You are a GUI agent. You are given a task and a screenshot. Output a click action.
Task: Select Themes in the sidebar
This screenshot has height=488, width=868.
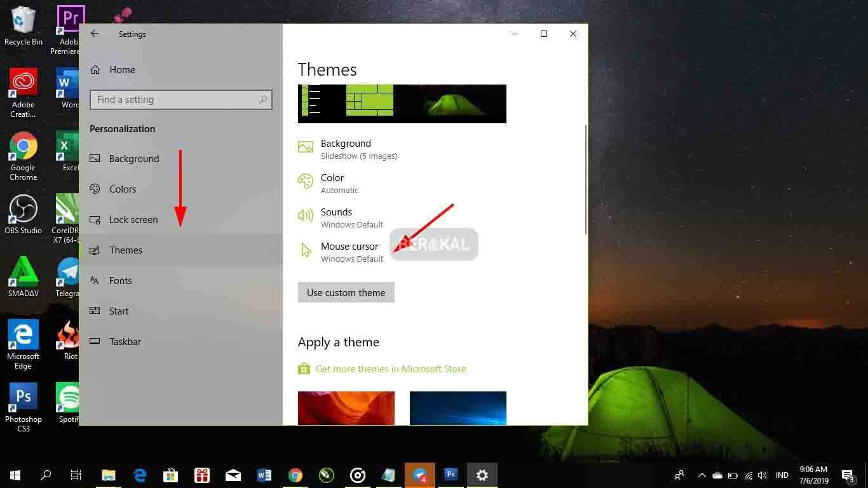tap(180, 250)
